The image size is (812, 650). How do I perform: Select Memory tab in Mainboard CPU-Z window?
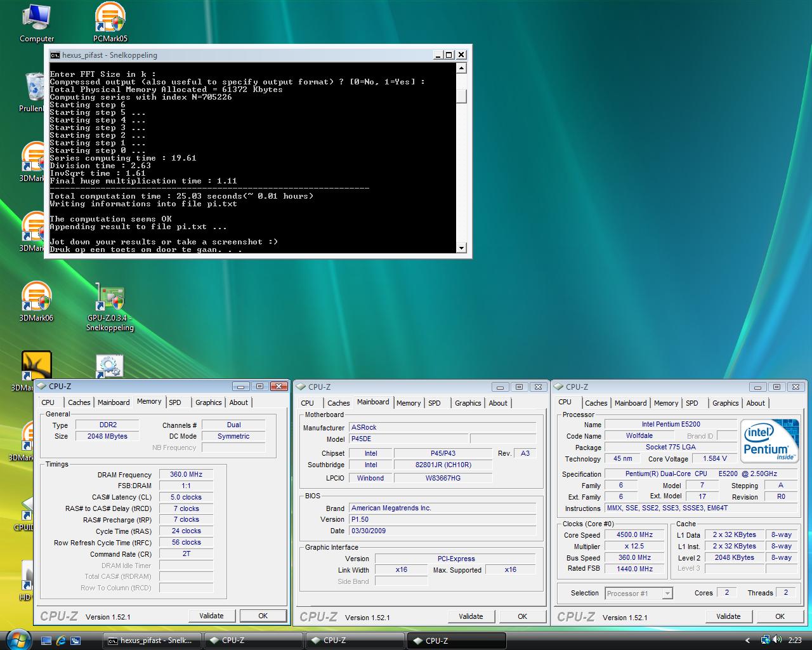409,403
